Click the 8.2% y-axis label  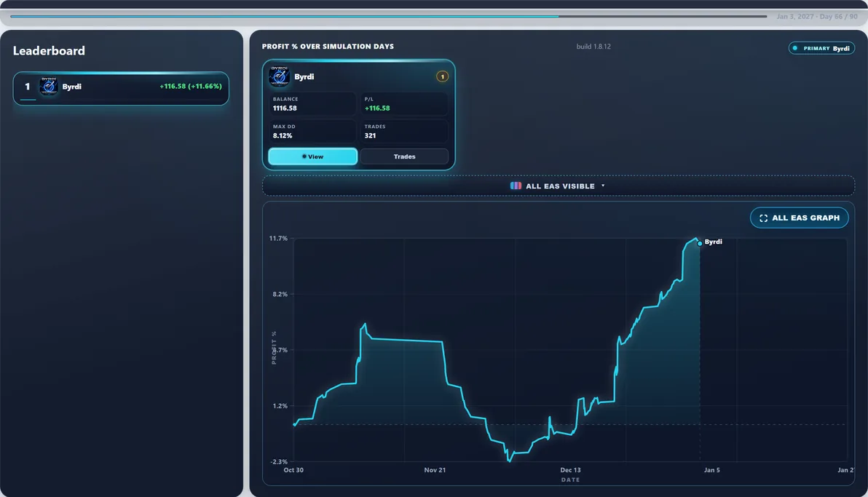click(280, 295)
